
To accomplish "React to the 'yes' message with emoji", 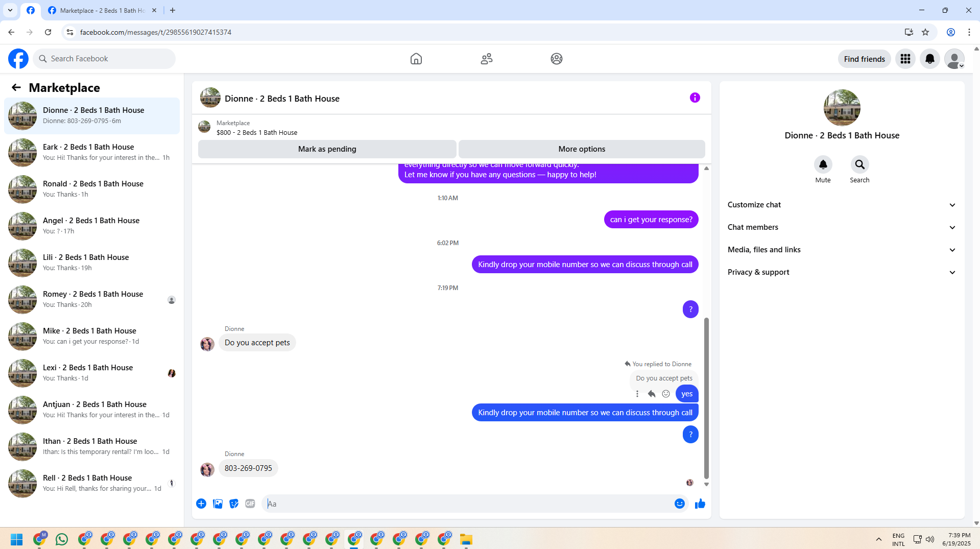I will [x=666, y=394].
